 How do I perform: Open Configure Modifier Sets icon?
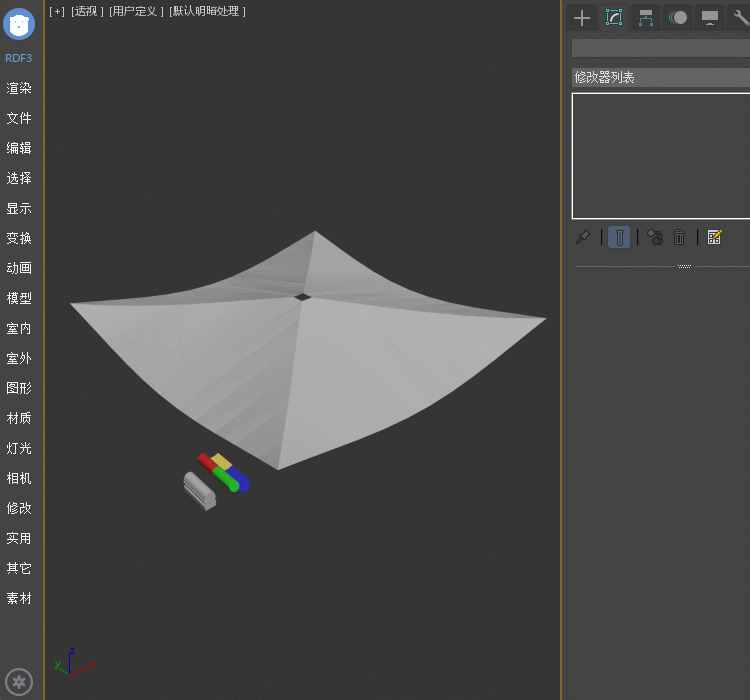(714, 237)
